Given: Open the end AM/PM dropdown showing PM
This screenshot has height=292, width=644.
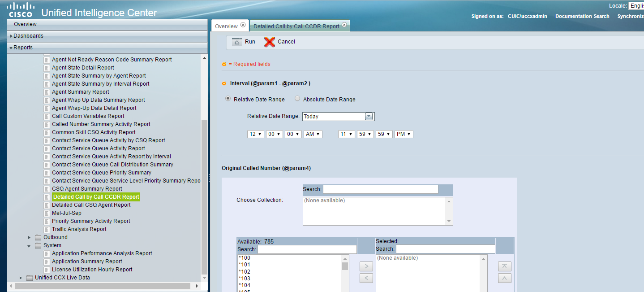Looking at the screenshot, I should (404, 134).
